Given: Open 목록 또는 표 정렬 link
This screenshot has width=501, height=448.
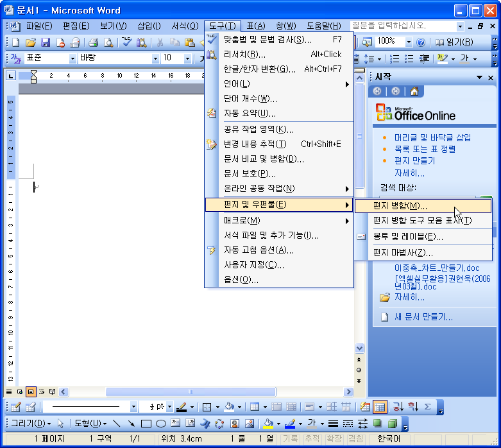Looking at the screenshot, I should [425, 149].
